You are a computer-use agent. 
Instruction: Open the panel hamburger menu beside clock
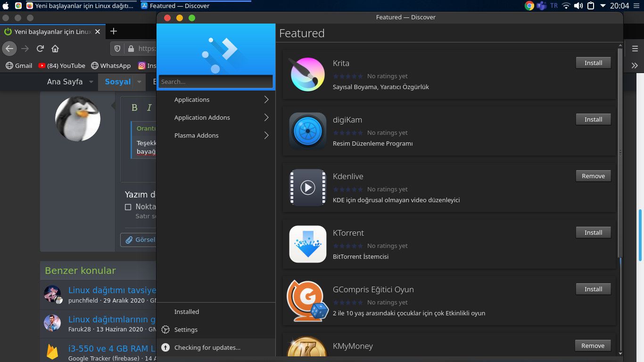[636, 6]
